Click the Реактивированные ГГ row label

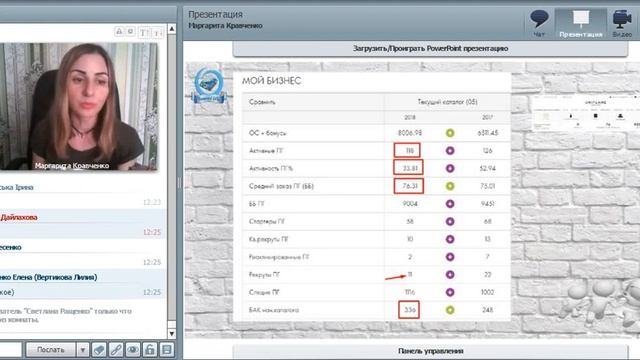pyautogui.click(x=279, y=257)
